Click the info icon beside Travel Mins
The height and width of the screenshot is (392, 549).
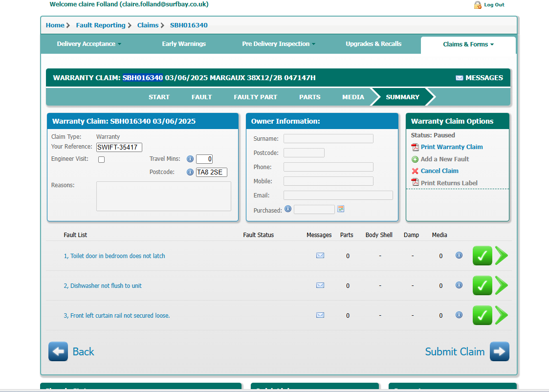click(190, 159)
